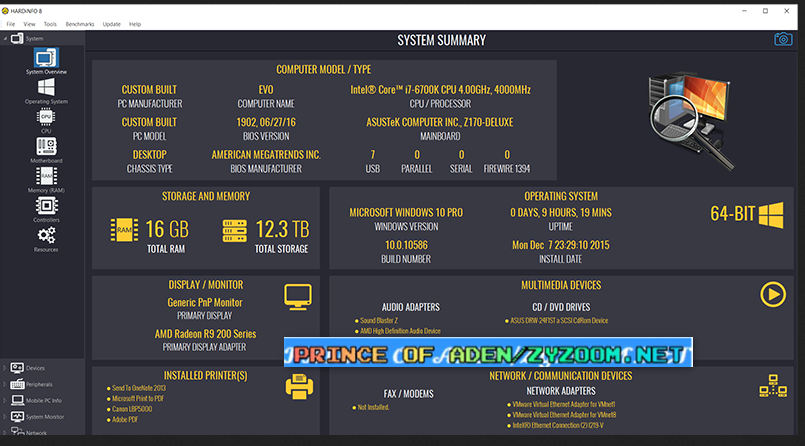Click the computer with magnifier image

692,121
